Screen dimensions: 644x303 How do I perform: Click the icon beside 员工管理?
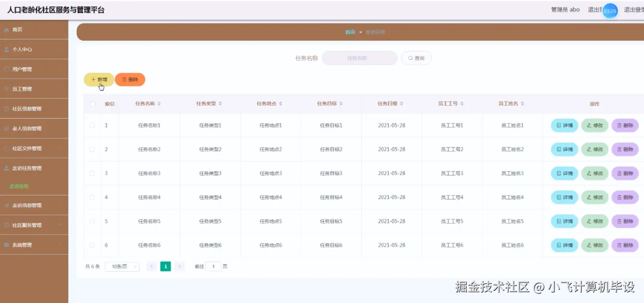tap(6, 89)
